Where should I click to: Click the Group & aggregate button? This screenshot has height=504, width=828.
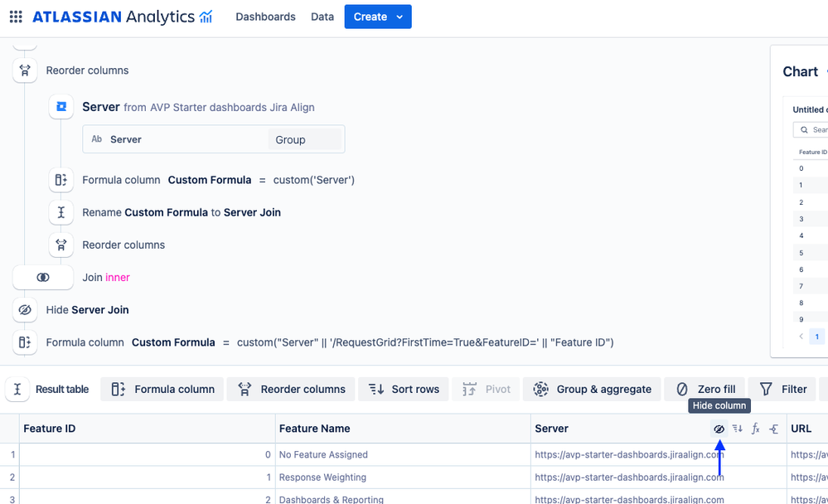click(591, 389)
